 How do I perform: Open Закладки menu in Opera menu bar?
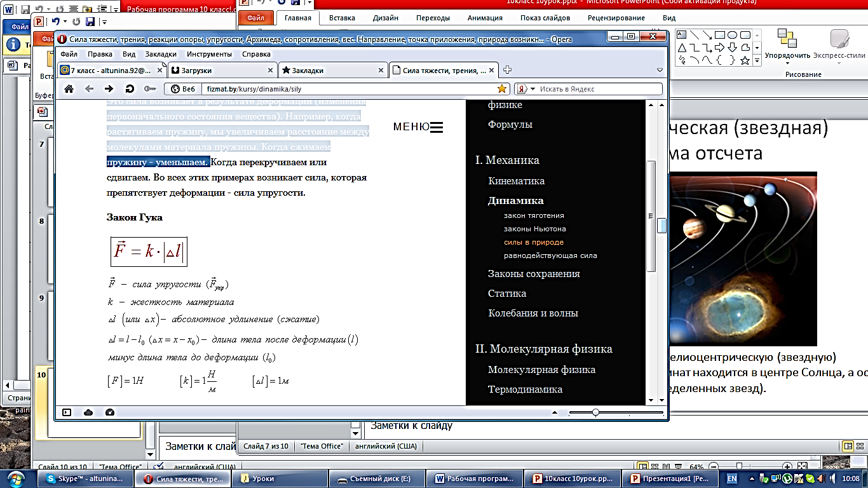[x=161, y=55]
